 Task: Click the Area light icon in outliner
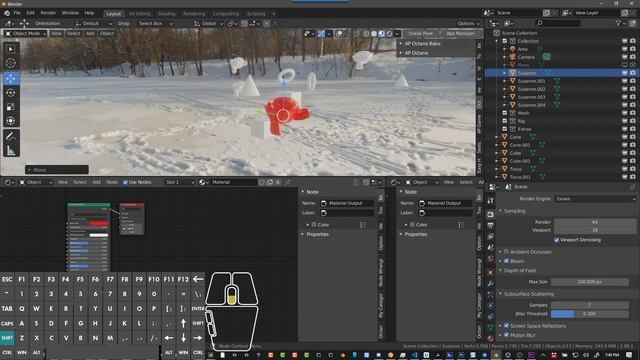513,49
